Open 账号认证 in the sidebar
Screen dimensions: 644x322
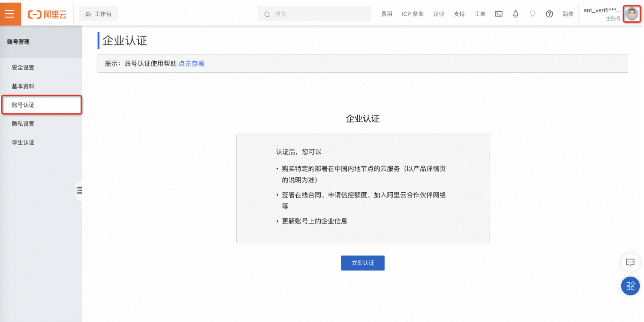click(23, 105)
